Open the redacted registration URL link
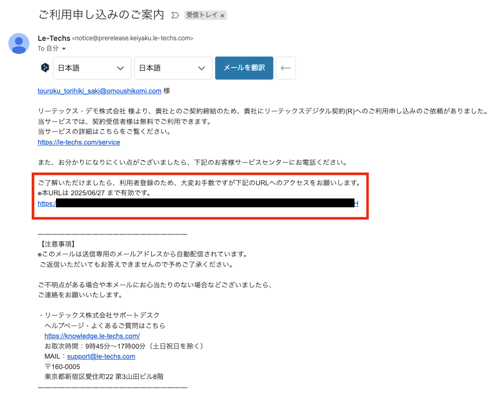 coord(198,203)
